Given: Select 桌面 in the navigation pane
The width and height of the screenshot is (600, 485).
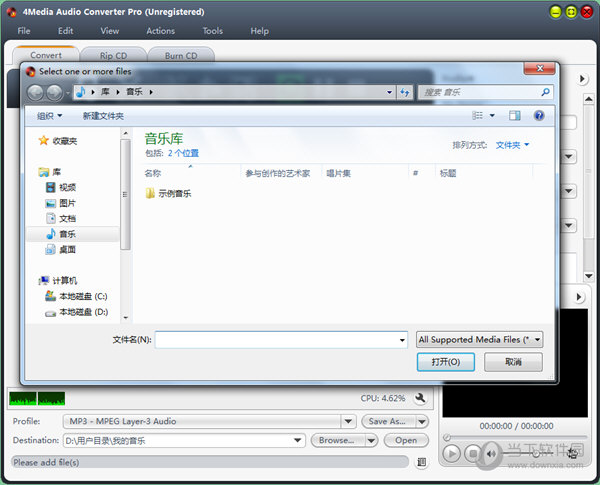Looking at the screenshot, I should click(61, 250).
